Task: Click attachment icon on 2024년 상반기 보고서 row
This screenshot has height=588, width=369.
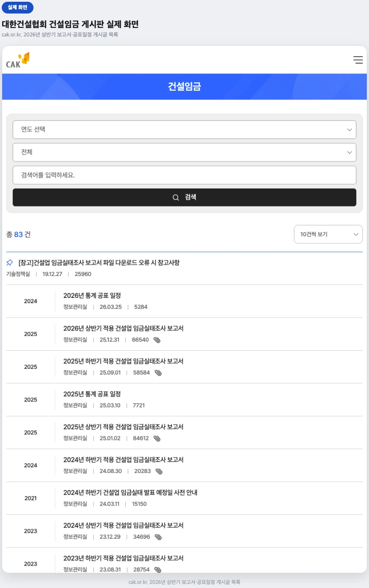Action: 158,537
